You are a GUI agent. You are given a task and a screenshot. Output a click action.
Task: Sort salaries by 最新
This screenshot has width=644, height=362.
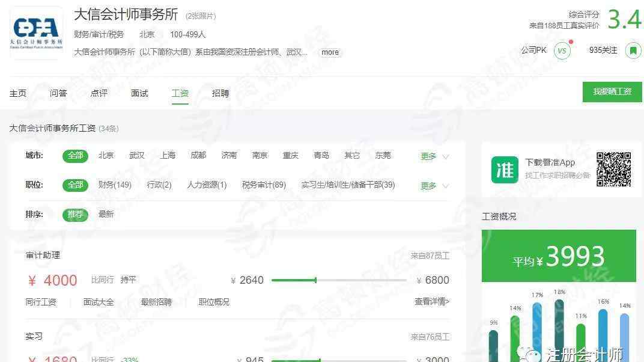(x=106, y=214)
